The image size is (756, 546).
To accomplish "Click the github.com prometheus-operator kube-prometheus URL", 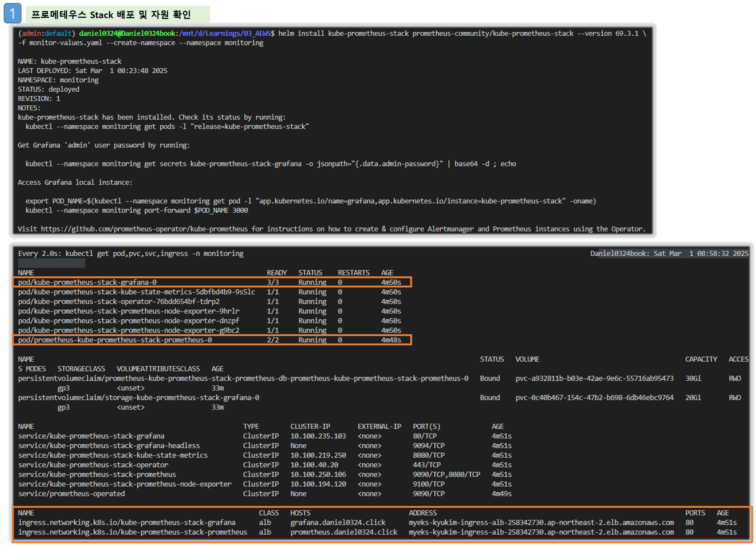I will [144, 229].
